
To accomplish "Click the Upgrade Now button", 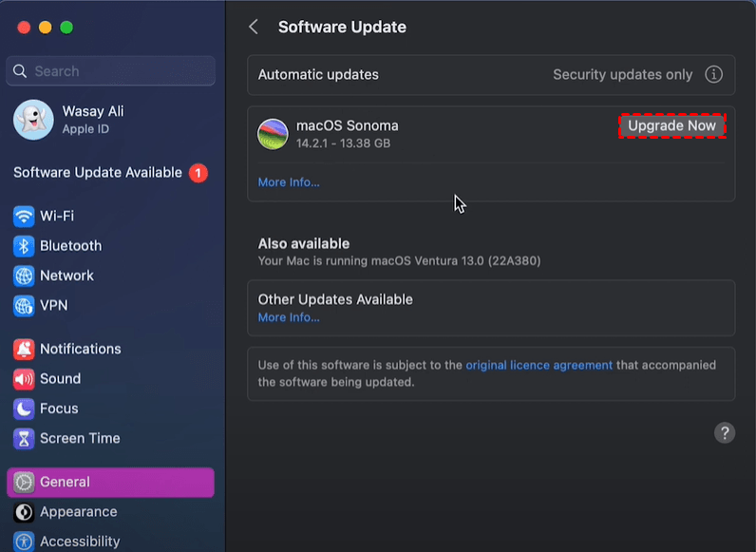I will [x=672, y=126].
